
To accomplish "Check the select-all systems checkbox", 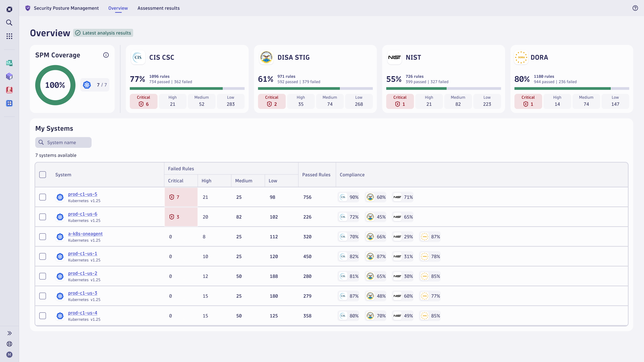I will [x=43, y=174].
